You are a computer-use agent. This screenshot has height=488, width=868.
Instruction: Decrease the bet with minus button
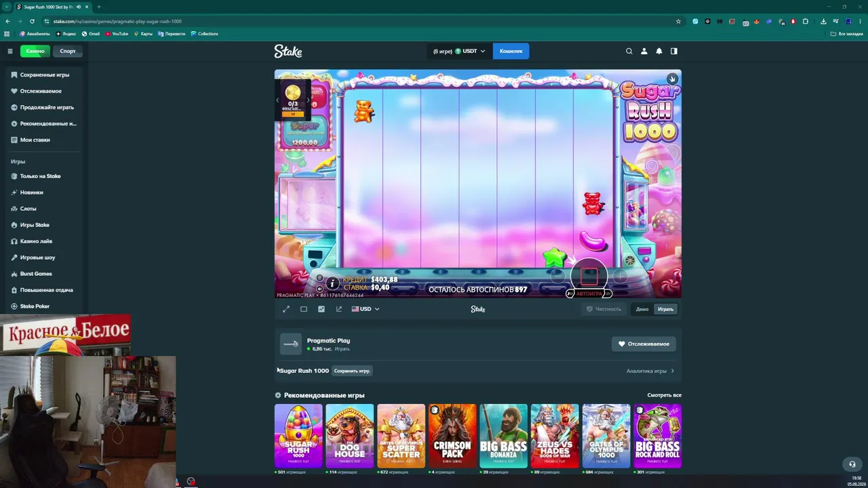point(557,277)
